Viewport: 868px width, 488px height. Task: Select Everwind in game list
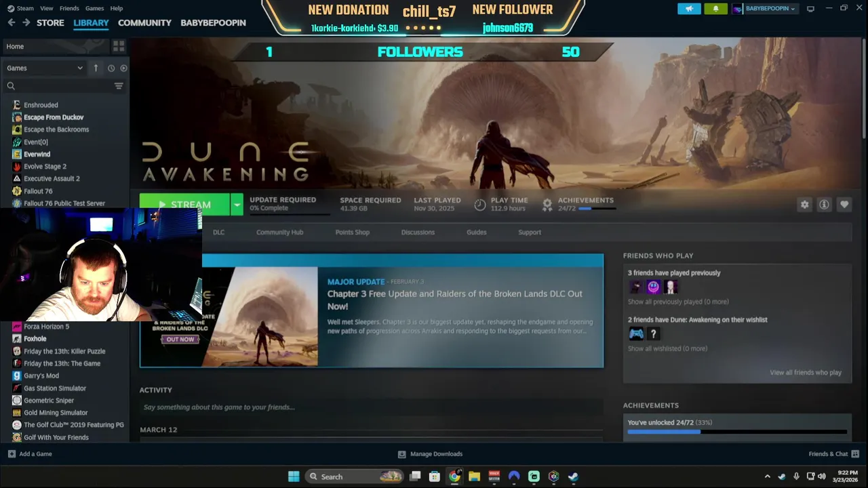pyautogui.click(x=37, y=154)
